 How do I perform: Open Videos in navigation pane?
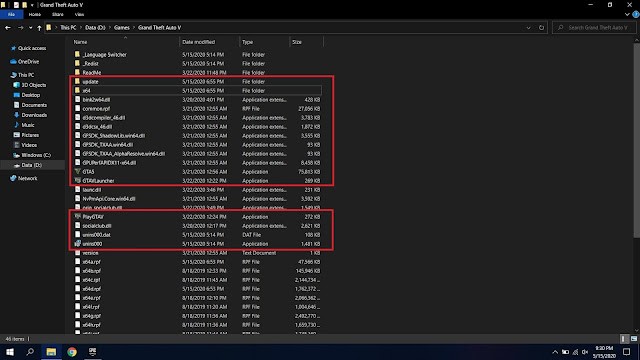pos(29,145)
